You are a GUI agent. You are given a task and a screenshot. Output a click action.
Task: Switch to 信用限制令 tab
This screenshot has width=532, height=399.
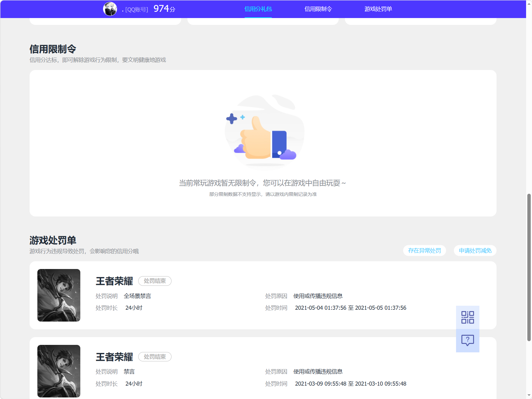click(x=318, y=9)
